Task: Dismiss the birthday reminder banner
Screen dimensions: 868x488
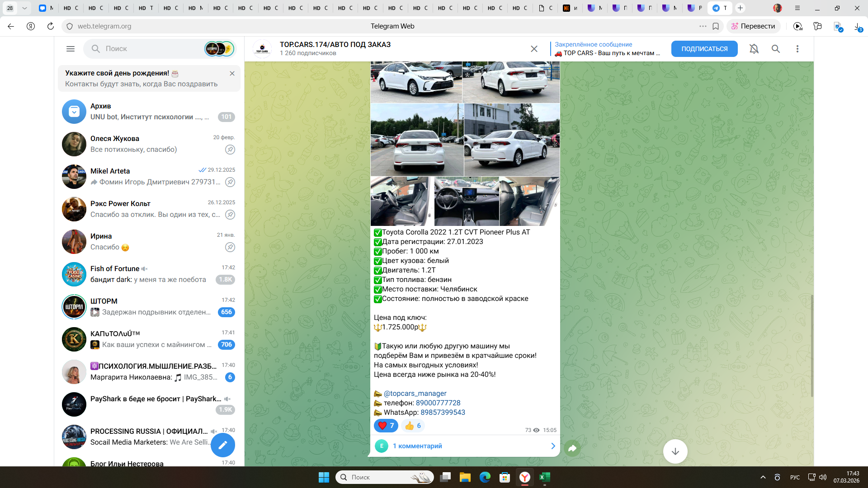Action: point(232,73)
